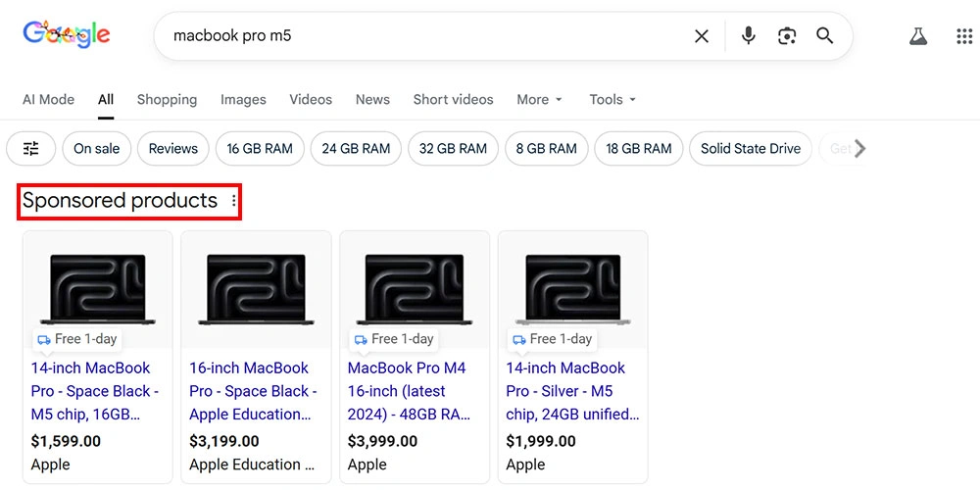
Task: Open the filter settings sliders icon
Action: coord(31,149)
